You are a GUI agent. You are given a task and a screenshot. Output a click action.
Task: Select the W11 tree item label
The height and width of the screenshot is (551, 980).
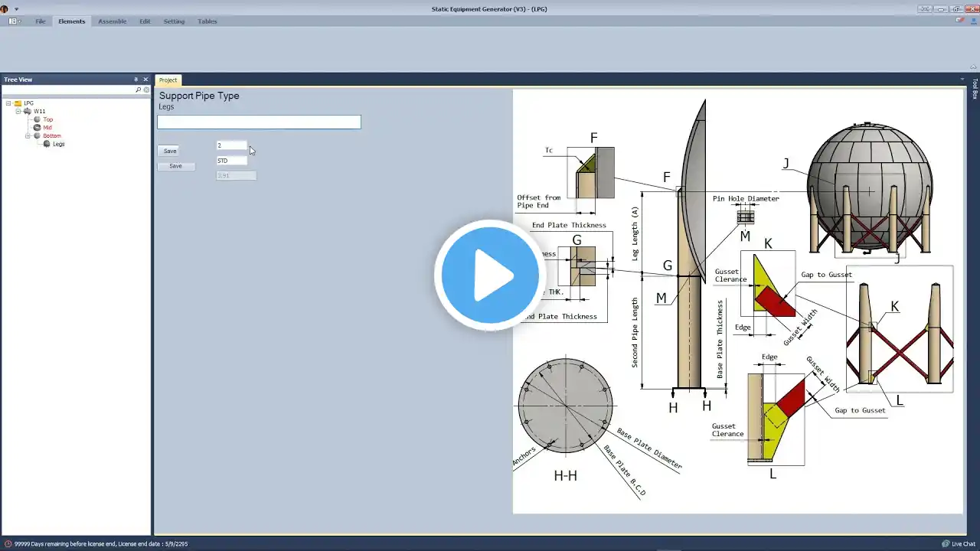tap(39, 111)
